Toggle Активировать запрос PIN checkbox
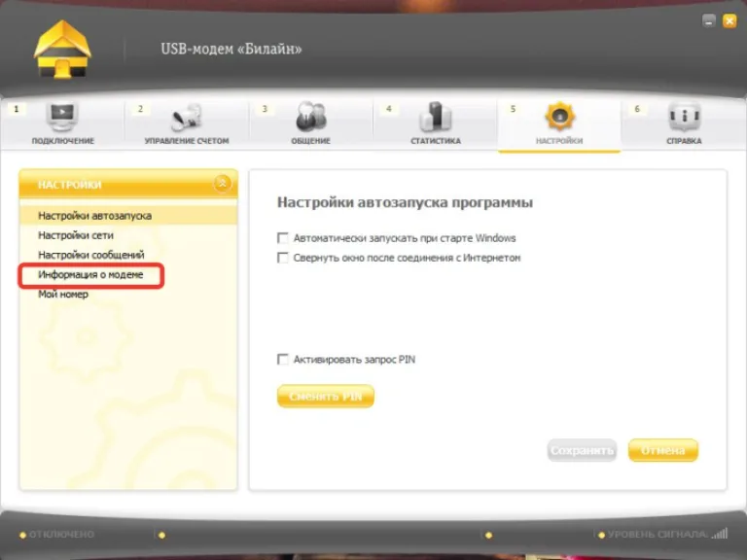 (282, 359)
